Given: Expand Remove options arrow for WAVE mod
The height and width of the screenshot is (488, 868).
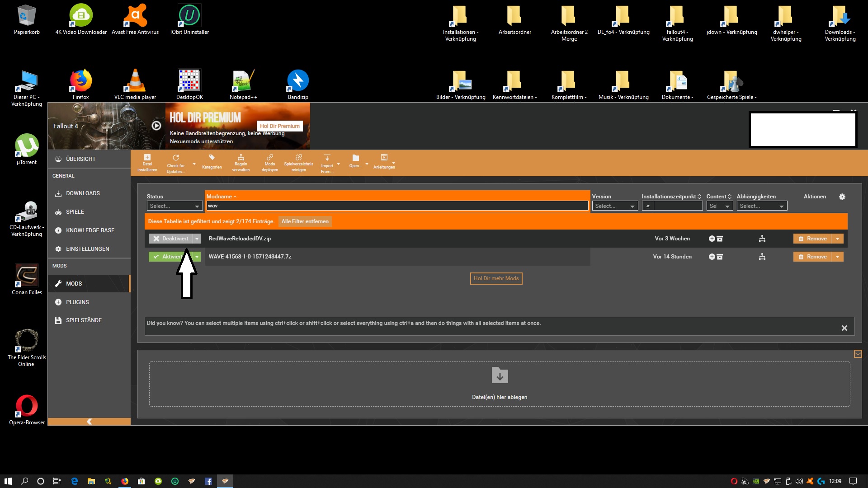Looking at the screenshot, I should point(838,257).
